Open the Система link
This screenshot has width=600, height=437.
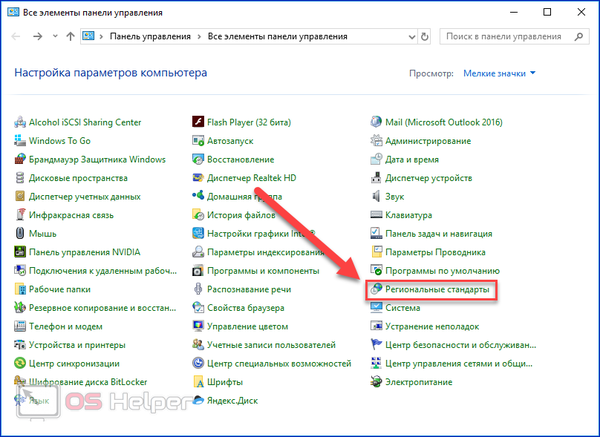pos(403,308)
